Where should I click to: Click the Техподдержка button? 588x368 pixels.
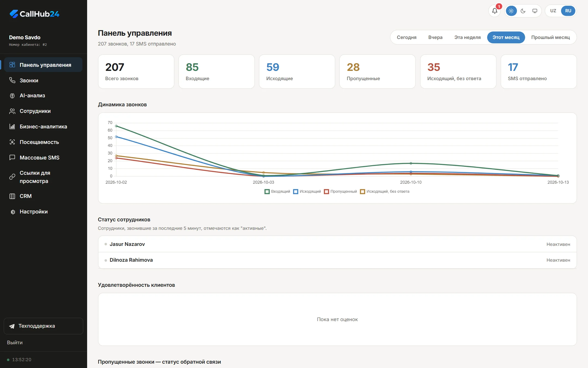[43, 326]
